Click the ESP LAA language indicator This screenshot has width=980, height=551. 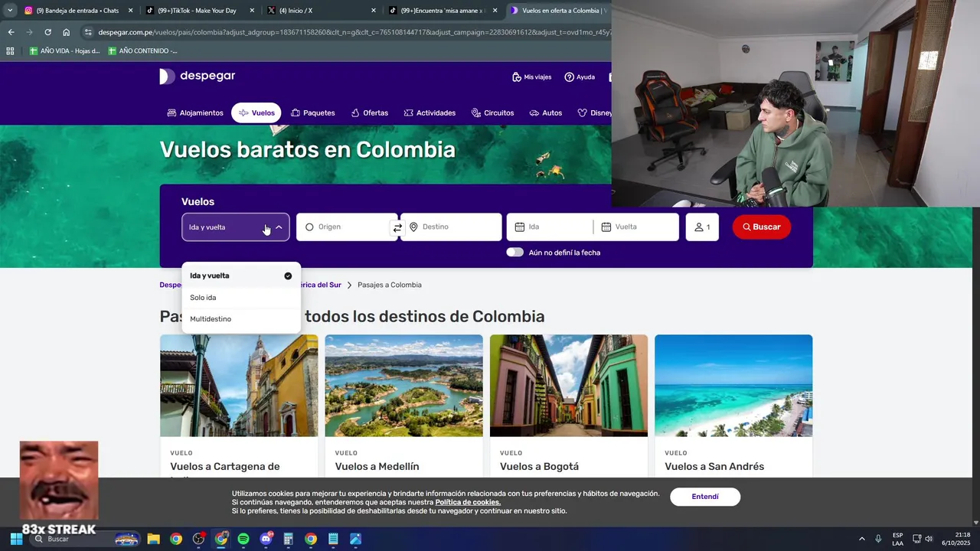click(x=897, y=539)
